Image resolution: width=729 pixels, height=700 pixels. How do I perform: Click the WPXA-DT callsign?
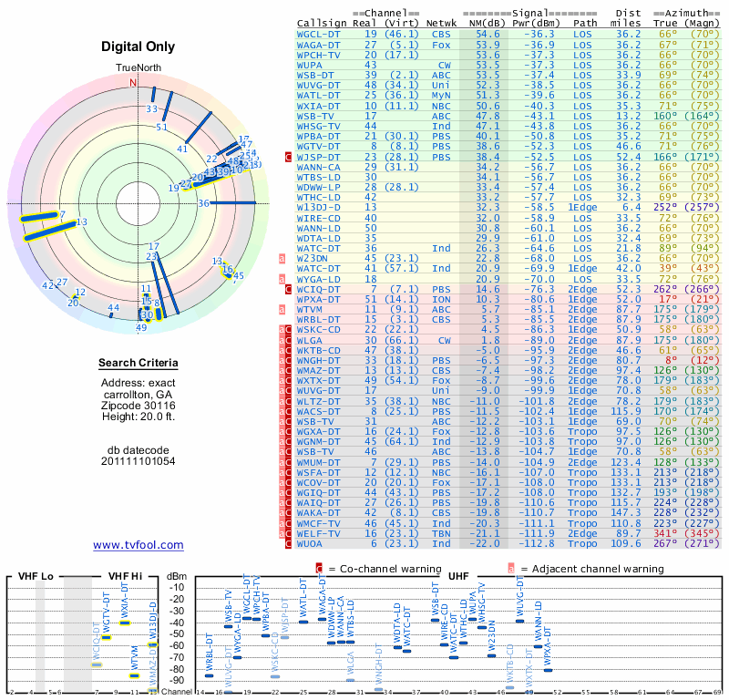318,299
